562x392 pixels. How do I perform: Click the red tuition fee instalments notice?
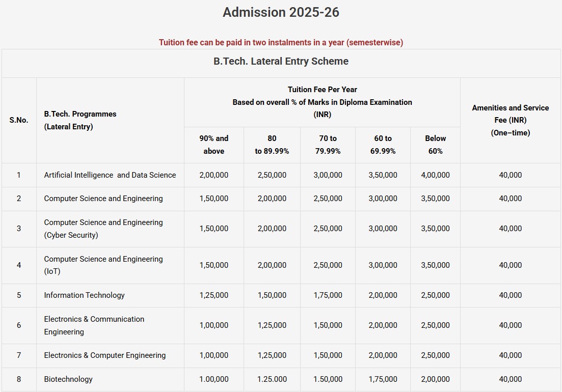(x=281, y=42)
